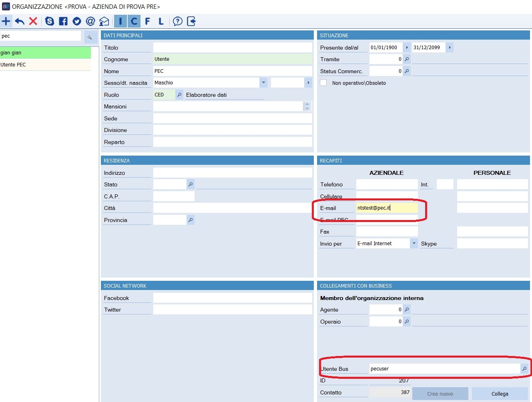The height and width of the screenshot is (402, 532).
Task: Open the Agente lookup magnifier
Action: [x=407, y=310]
